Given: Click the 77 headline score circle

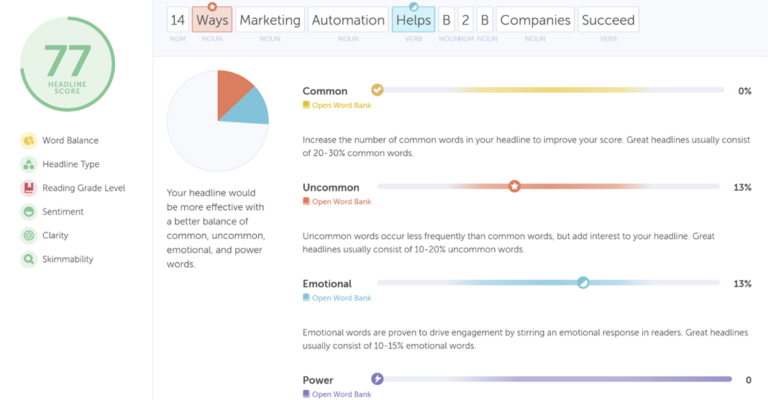Looking at the screenshot, I should coord(68,63).
